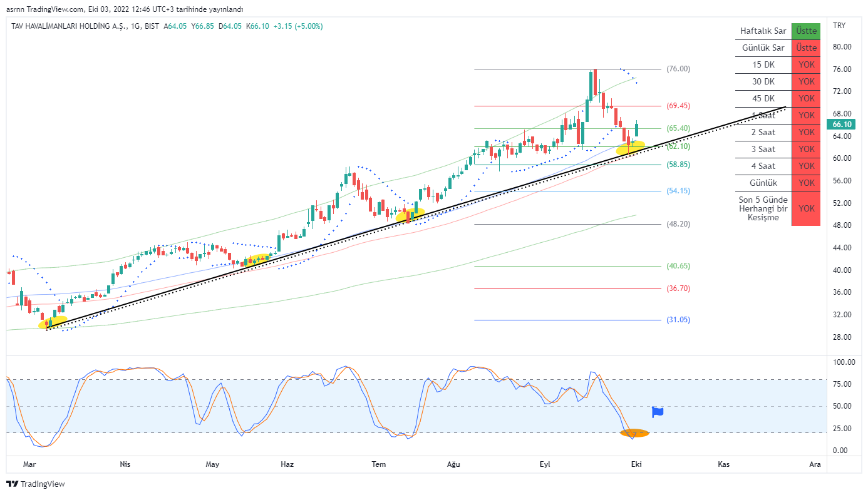
Task: Select the (31.05) Fibonacci level label
Action: pos(678,320)
